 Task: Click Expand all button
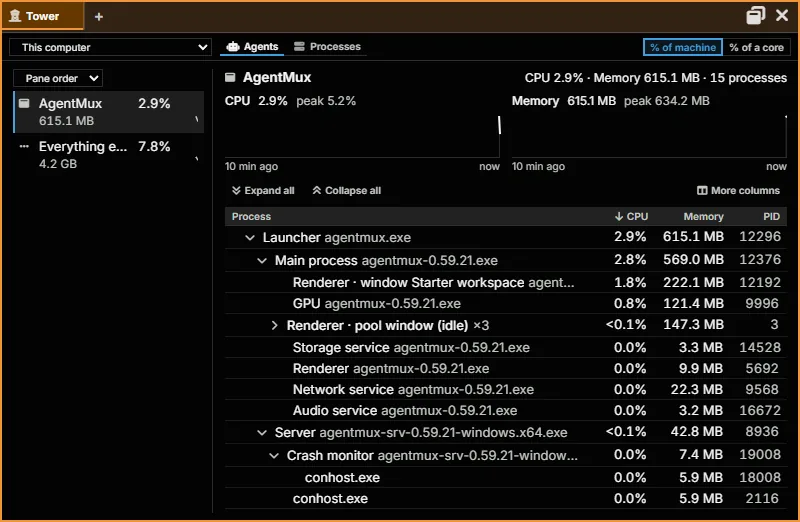pos(263,190)
